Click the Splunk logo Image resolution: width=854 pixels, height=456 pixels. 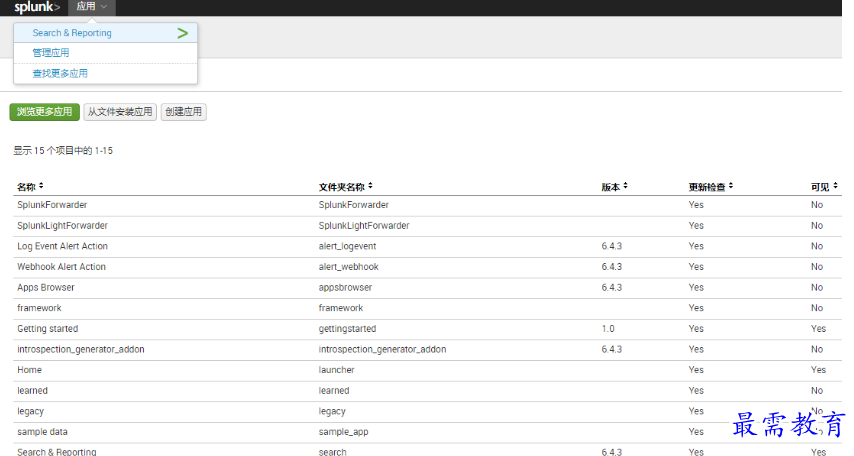(37, 7)
